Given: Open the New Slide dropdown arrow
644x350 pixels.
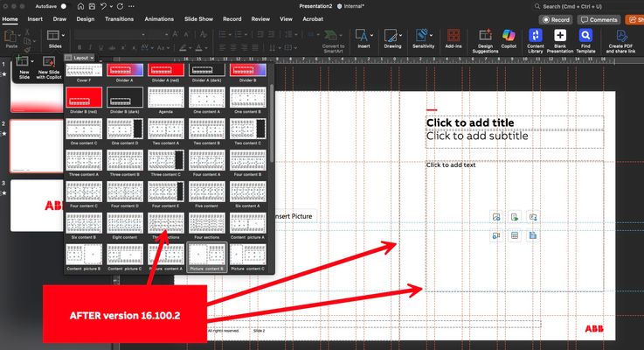Looking at the screenshot, I should (32, 61).
